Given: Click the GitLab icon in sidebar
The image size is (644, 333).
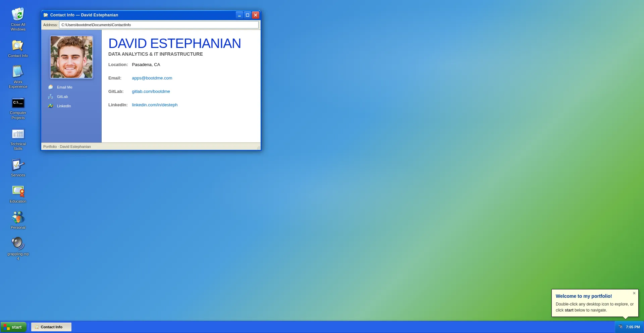Looking at the screenshot, I should (51, 97).
